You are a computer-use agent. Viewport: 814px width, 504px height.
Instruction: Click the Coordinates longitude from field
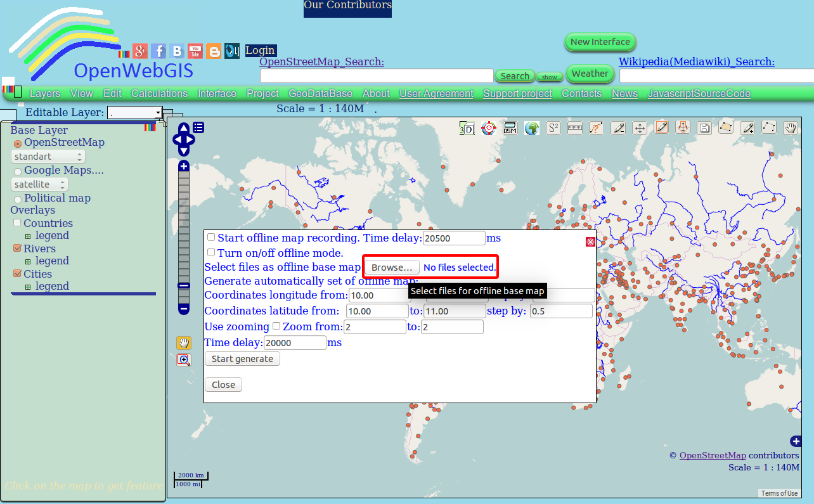[380, 295]
